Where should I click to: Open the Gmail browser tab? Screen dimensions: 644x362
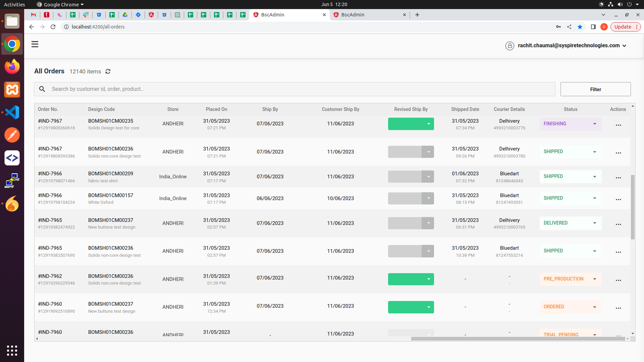34,15
